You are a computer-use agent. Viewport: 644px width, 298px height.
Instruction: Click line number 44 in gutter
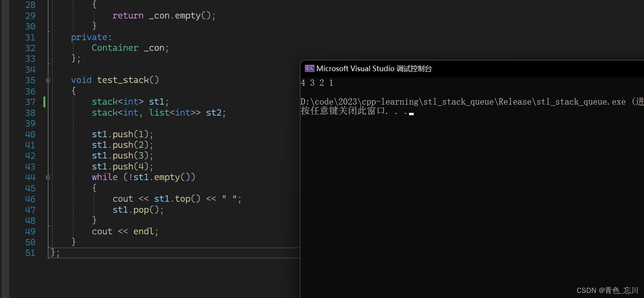(x=30, y=178)
